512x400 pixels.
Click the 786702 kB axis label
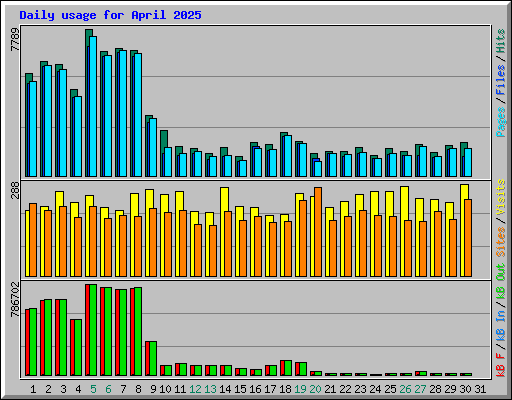coord(15,300)
